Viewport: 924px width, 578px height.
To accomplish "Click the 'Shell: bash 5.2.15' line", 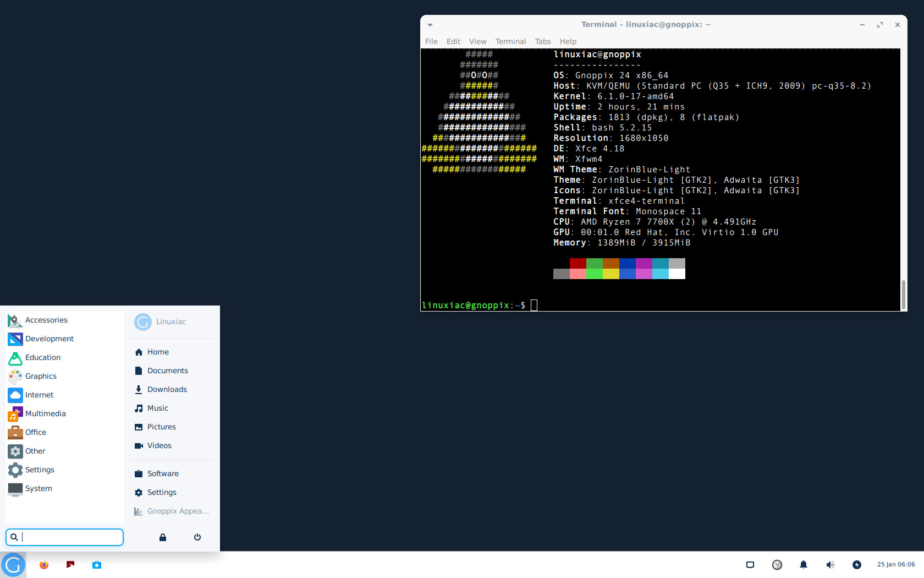I will pyautogui.click(x=602, y=128).
